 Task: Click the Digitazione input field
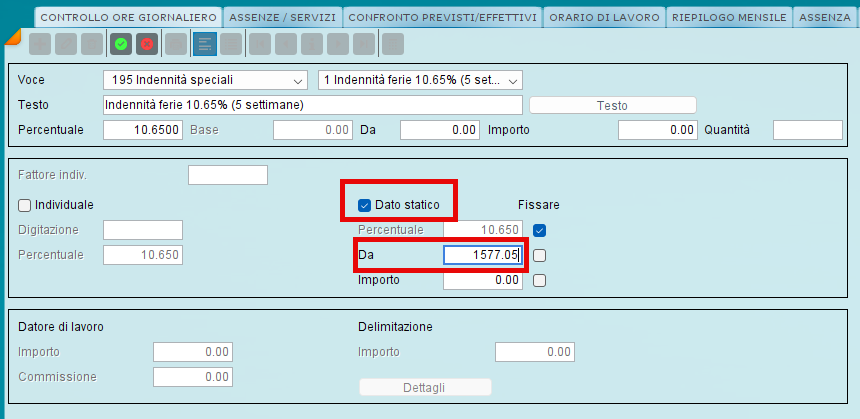tap(143, 230)
